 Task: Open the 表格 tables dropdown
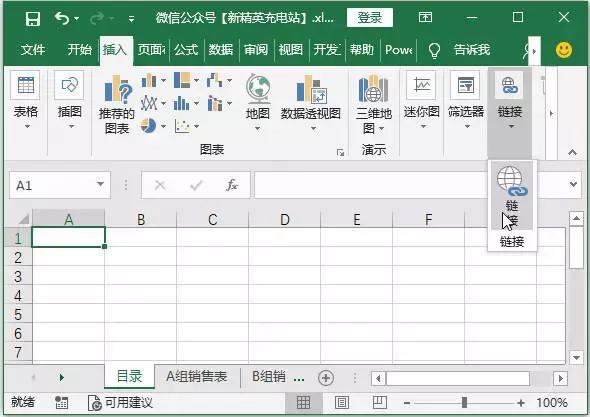(x=26, y=100)
